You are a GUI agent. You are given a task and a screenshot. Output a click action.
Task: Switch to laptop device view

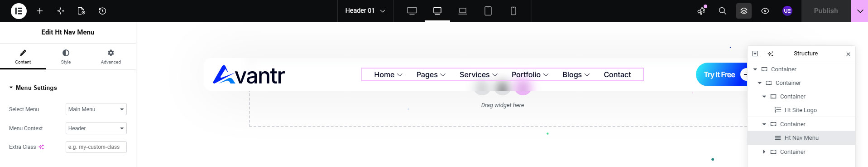point(463,11)
